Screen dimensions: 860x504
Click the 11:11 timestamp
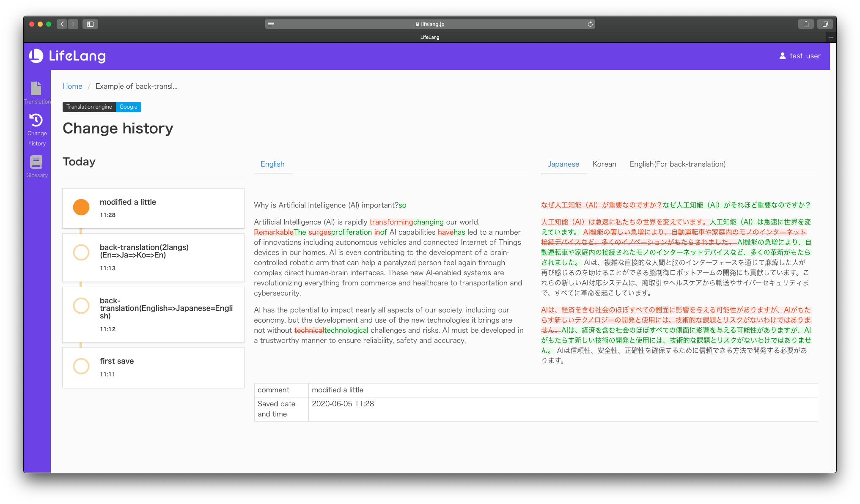(x=107, y=374)
